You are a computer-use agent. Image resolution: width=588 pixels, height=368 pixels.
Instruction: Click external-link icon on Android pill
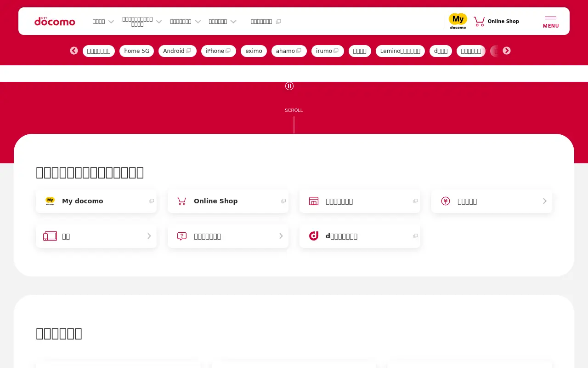[188, 51]
